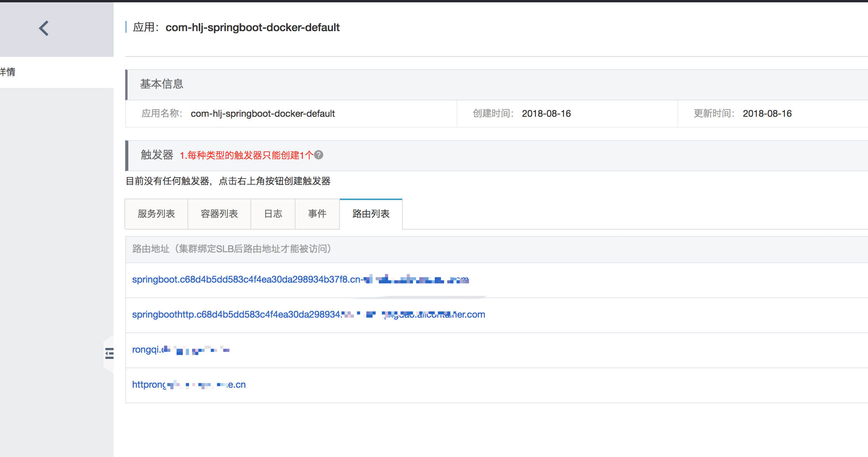Click the 路由地址 table column header
The image size is (868, 457).
click(x=232, y=249)
